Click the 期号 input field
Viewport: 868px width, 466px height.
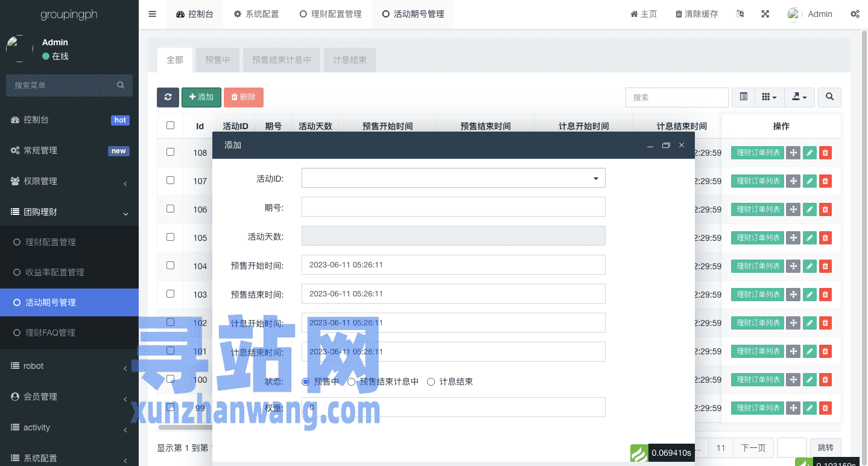pyautogui.click(x=453, y=207)
